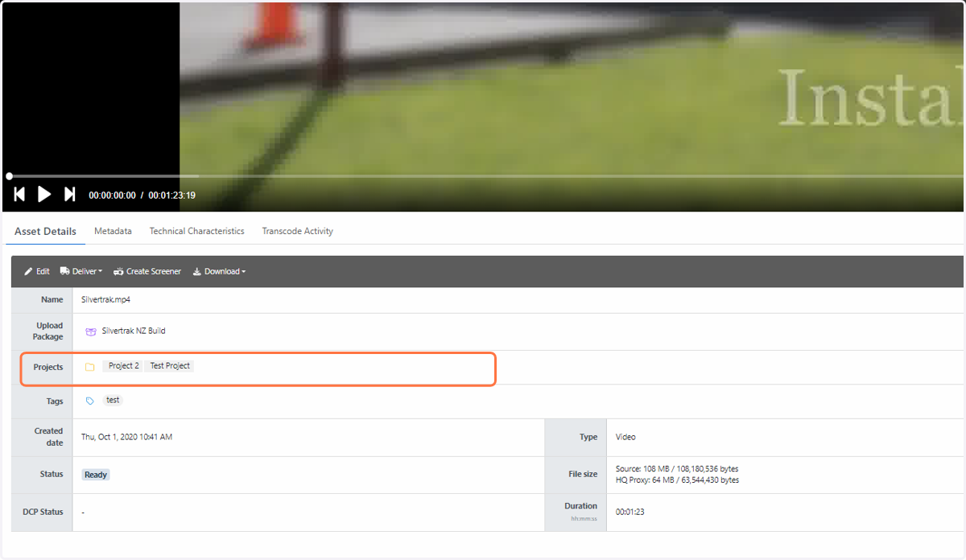Open the Silvertrak NZ Build package

[x=134, y=331]
